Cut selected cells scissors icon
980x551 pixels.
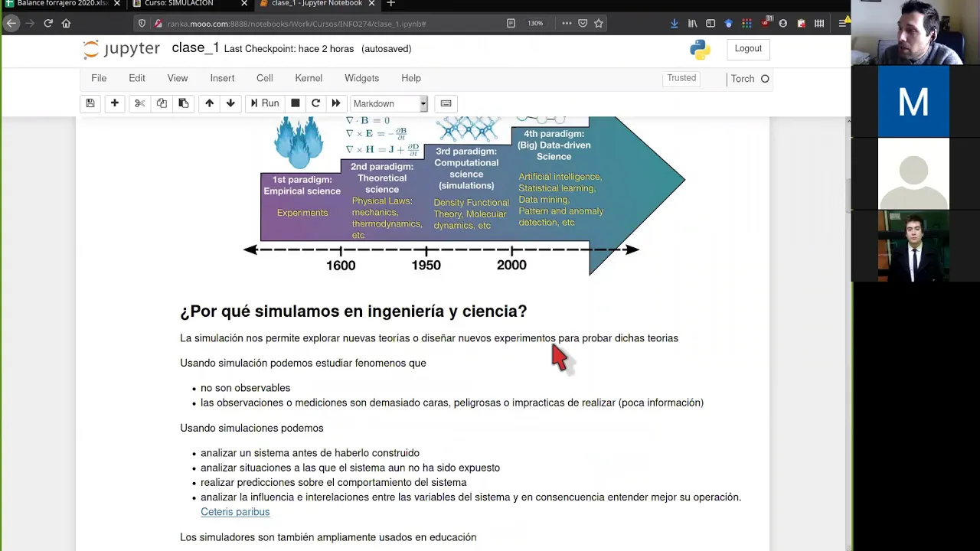click(x=139, y=103)
